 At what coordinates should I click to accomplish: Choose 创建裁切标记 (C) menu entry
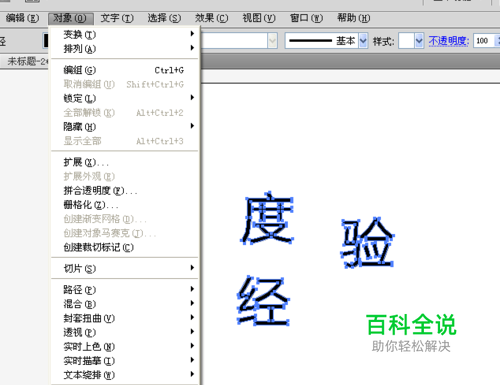point(125,247)
